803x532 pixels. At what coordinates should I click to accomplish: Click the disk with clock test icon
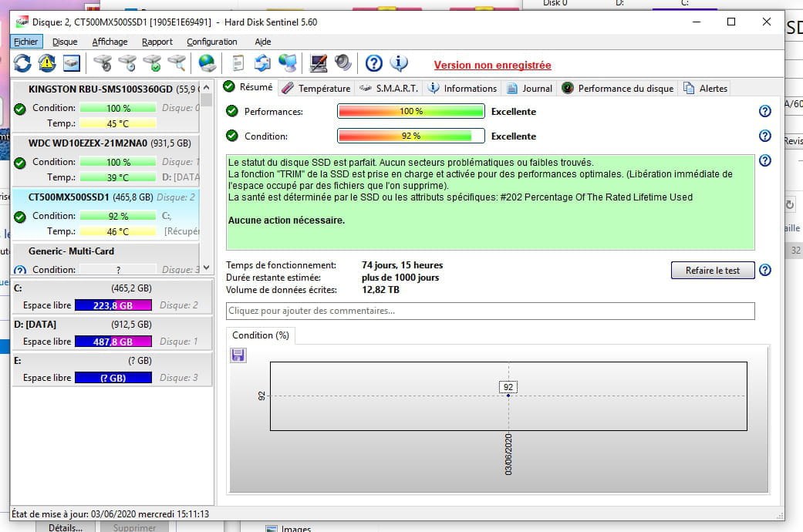coord(127,63)
